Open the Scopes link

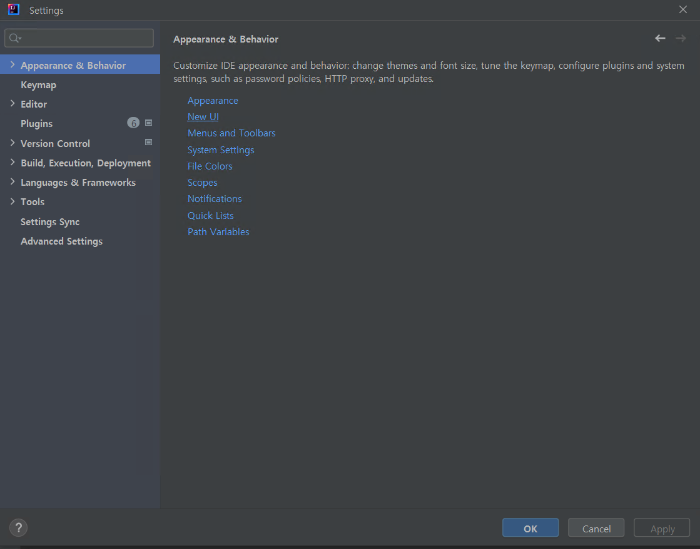[x=202, y=183]
